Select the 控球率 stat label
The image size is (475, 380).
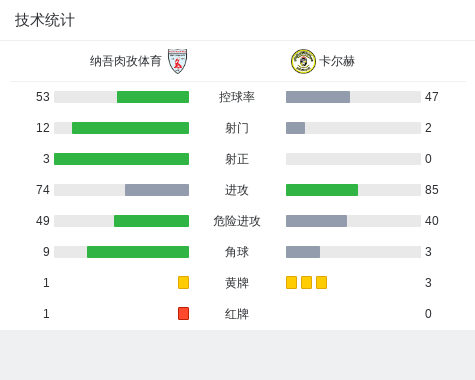[237, 97]
